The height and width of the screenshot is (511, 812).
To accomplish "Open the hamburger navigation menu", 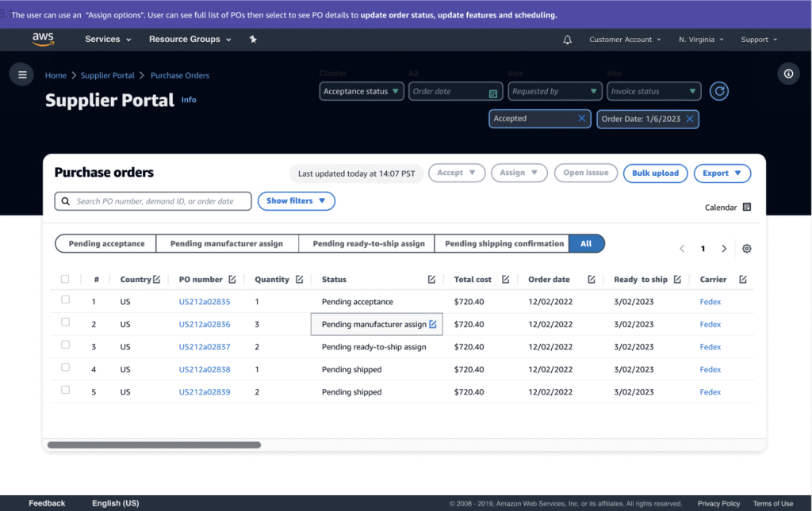I will point(22,74).
